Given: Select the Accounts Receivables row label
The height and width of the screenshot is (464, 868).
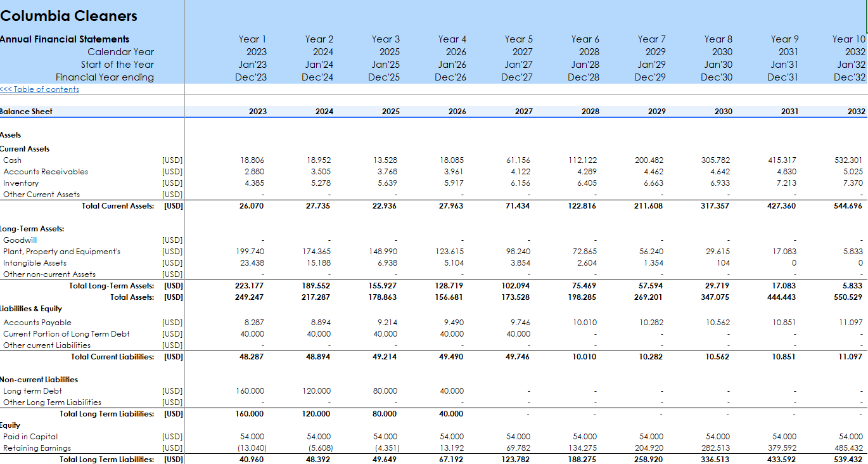Looking at the screenshot, I should [x=46, y=172].
